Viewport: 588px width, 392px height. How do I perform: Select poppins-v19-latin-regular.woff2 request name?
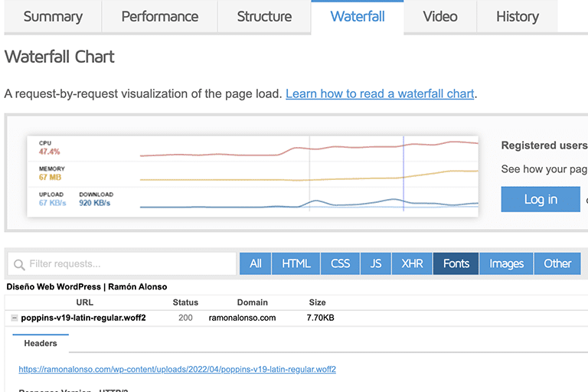point(83,318)
